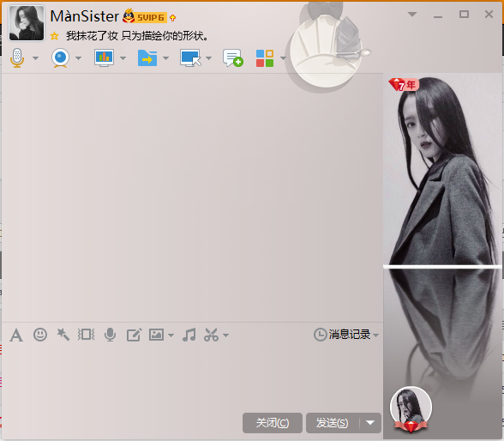The image size is (504, 441).
Task: Send a file using blue folder icon
Action: click(147, 57)
